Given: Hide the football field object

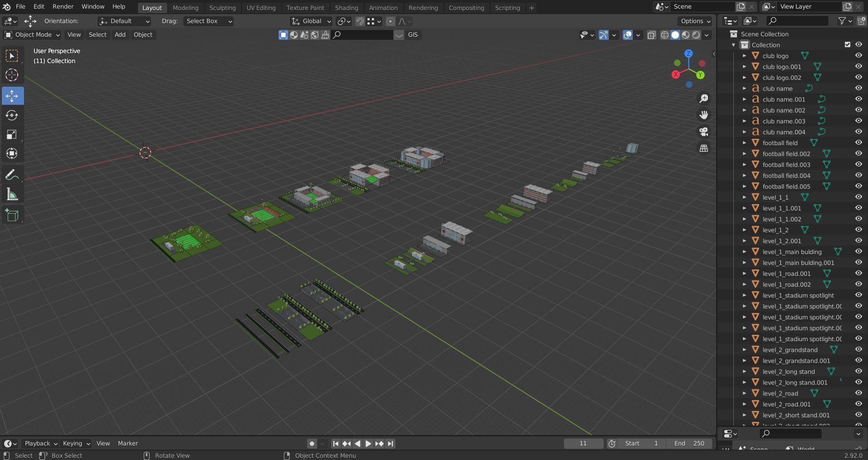Looking at the screenshot, I should pyautogui.click(x=858, y=142).
